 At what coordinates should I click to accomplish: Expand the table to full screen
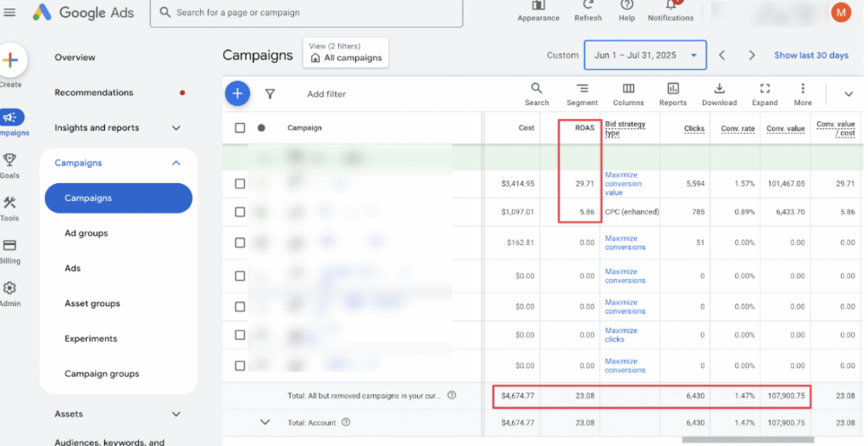click(x=764, y=88)
